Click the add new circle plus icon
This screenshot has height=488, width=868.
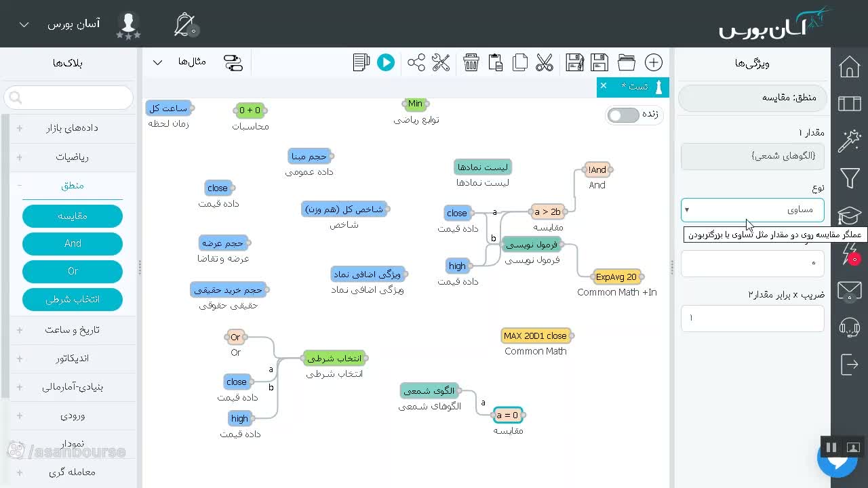[654, 62]
